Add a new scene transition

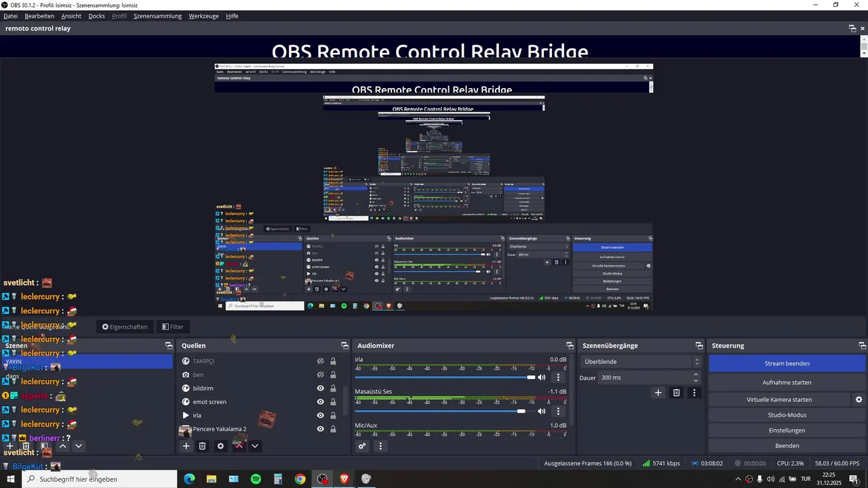(658, 392)
